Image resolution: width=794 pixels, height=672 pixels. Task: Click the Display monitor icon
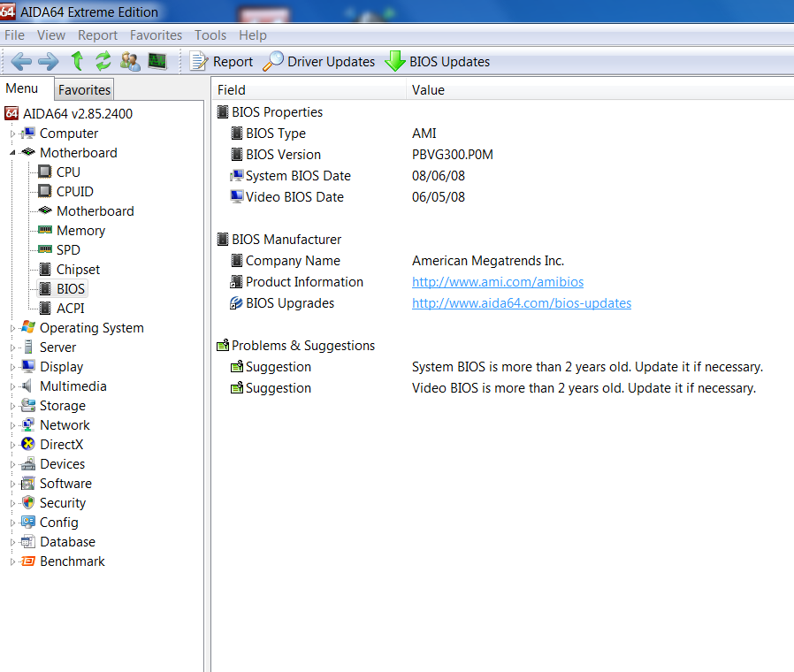[28, 366]
